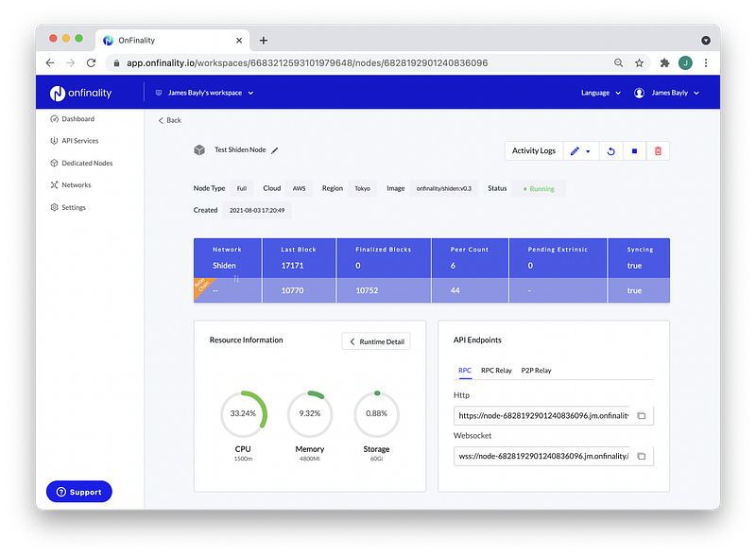Select the OnFinality browser tab
The width and height of the screenshot is (756, 557).
point(173,41)
